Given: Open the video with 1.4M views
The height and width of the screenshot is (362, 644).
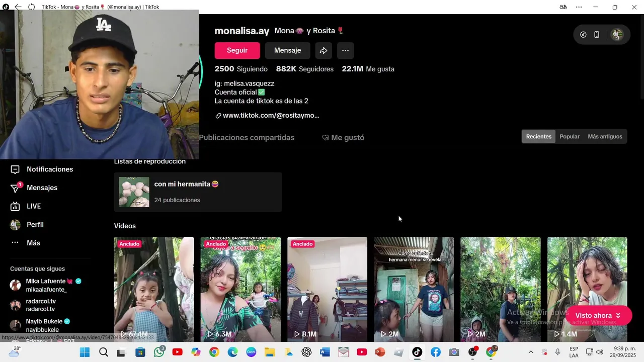Looking at the screenshot, I should 587,290.
